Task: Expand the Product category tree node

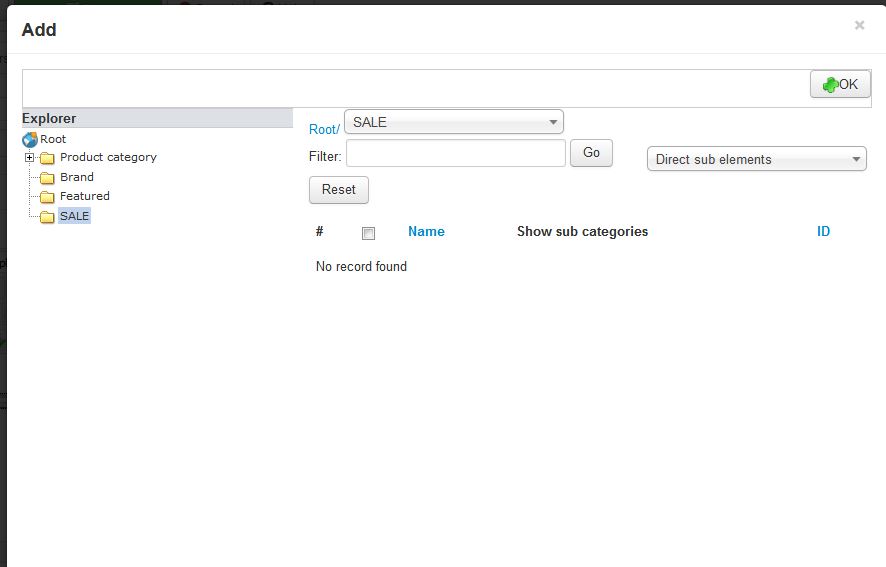Action: tap(29, 157)
